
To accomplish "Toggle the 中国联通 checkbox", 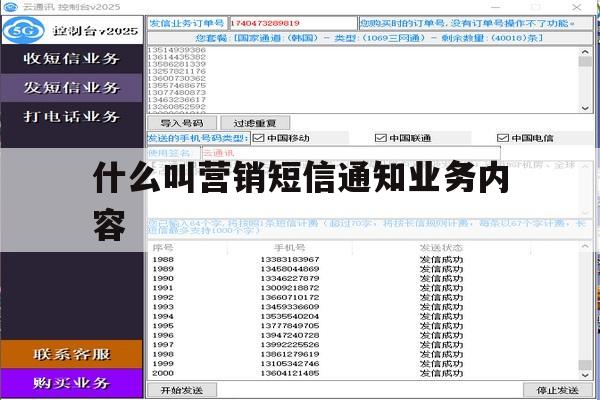I will [380, 138].
